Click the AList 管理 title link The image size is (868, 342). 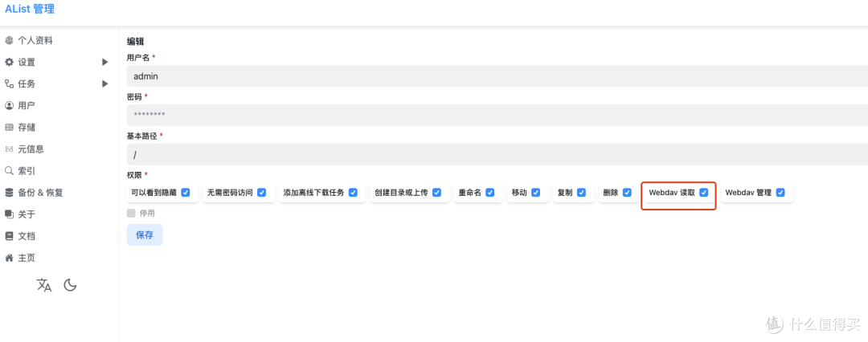[30, 9]
